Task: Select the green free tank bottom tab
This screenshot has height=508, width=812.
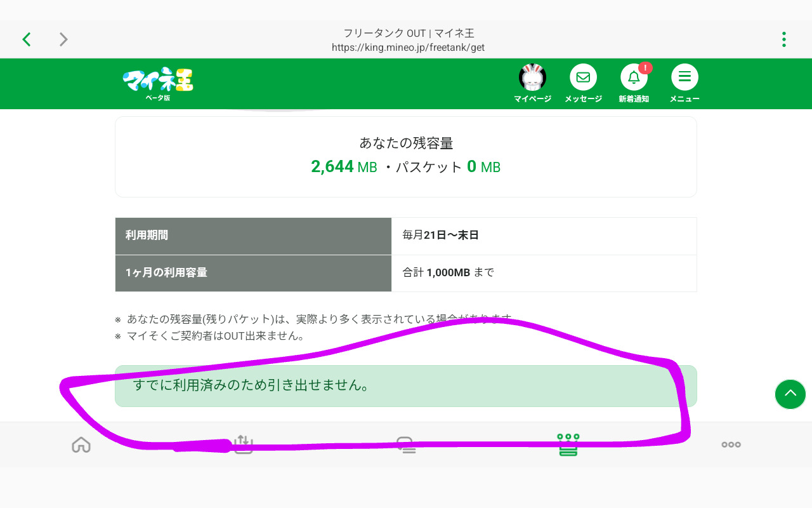Action: 568,444
